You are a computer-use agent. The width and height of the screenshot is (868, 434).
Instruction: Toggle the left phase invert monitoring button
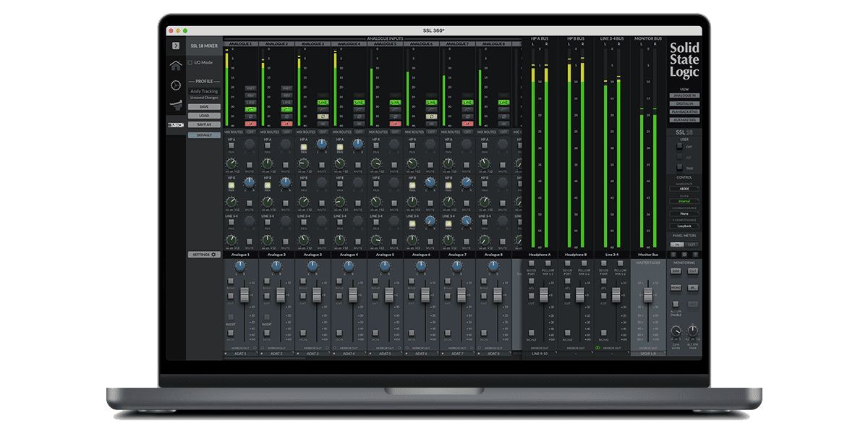[693, 287]
